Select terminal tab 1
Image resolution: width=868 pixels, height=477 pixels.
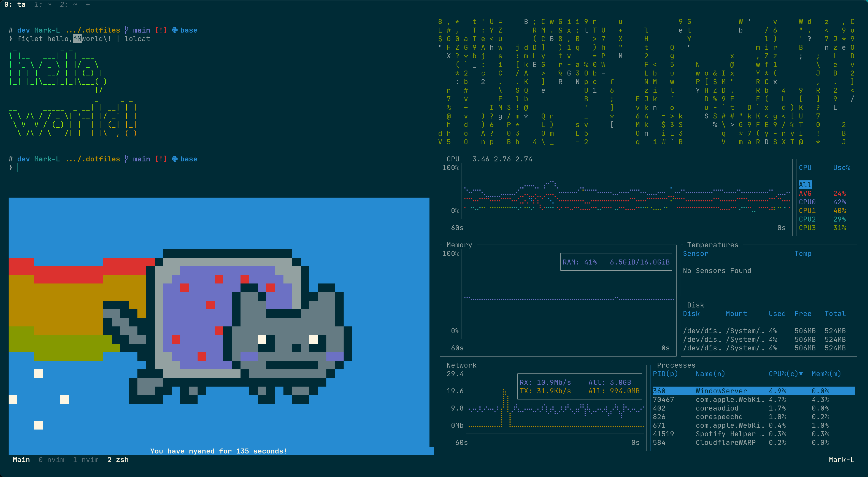coord(43,4)
